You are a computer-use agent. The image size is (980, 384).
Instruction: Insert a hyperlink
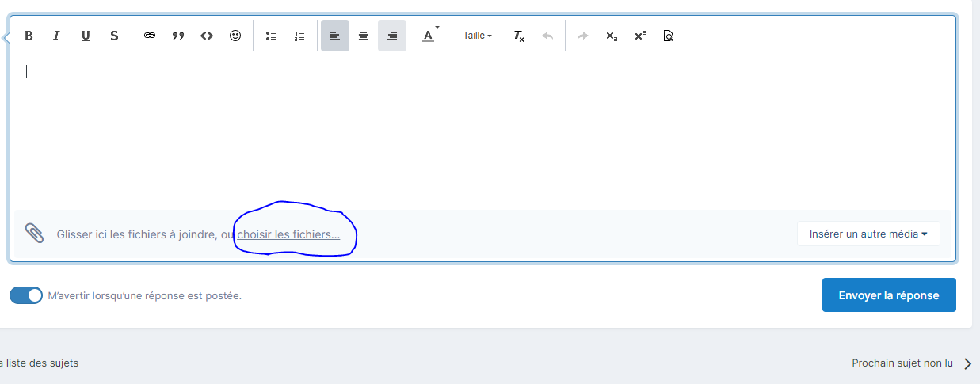point(150,36)
